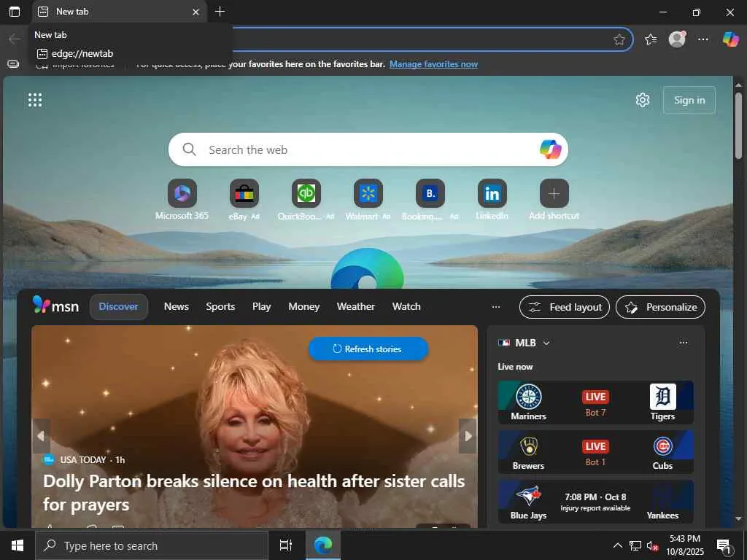Open the Dolly Parton headline story
The width and height of the screenshot is (747, 560).
coord(253,492)
